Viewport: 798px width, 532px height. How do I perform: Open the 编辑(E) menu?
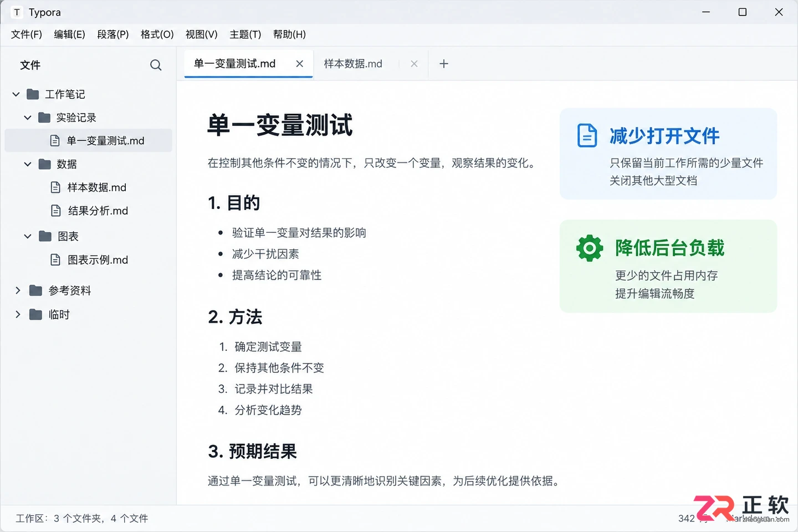pos(70,34)
